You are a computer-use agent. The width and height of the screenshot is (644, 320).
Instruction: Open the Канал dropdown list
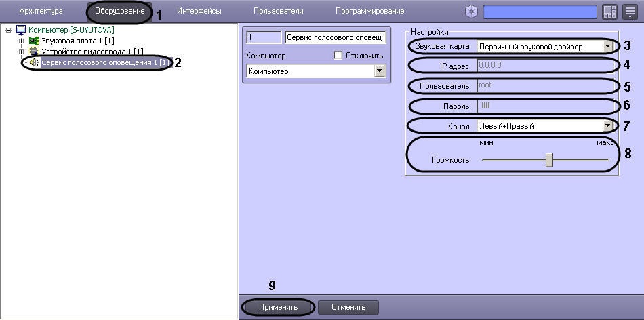607,125
